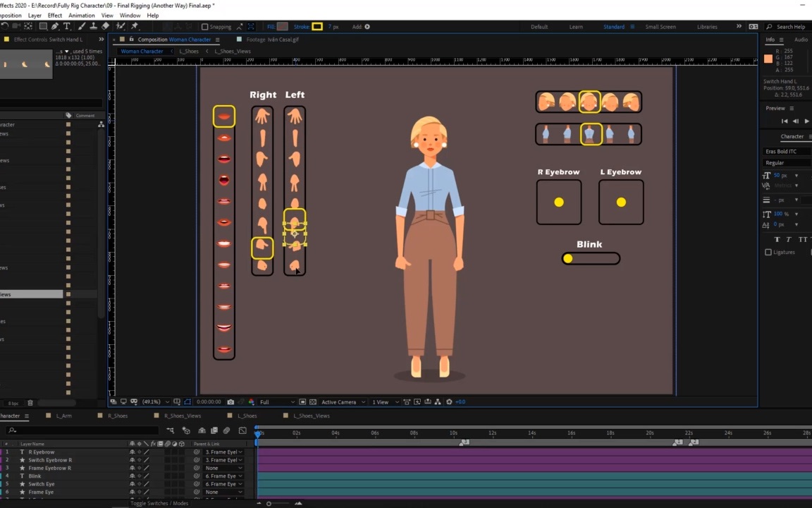Click the take snapshot camera icon
The height and width of the screenshot is (508, 812).
(x=230, y=402)
